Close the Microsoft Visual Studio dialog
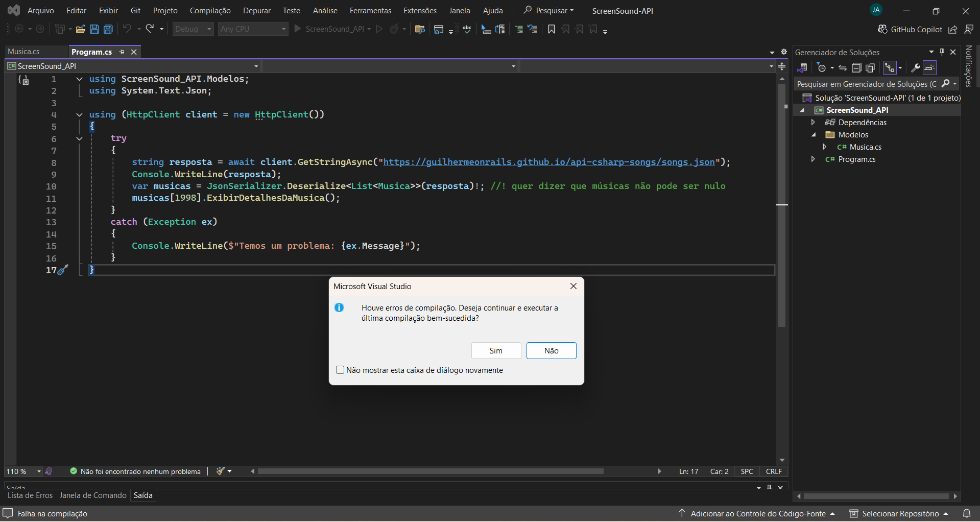 (x=573, y=286)
